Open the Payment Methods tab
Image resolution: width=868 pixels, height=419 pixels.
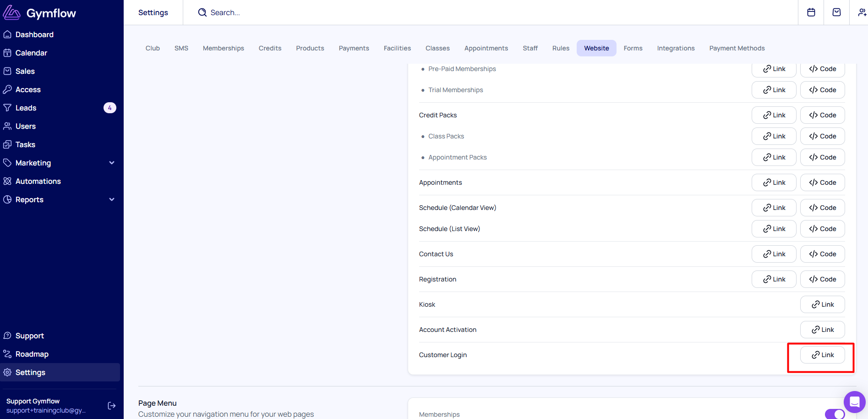point(737,48)
